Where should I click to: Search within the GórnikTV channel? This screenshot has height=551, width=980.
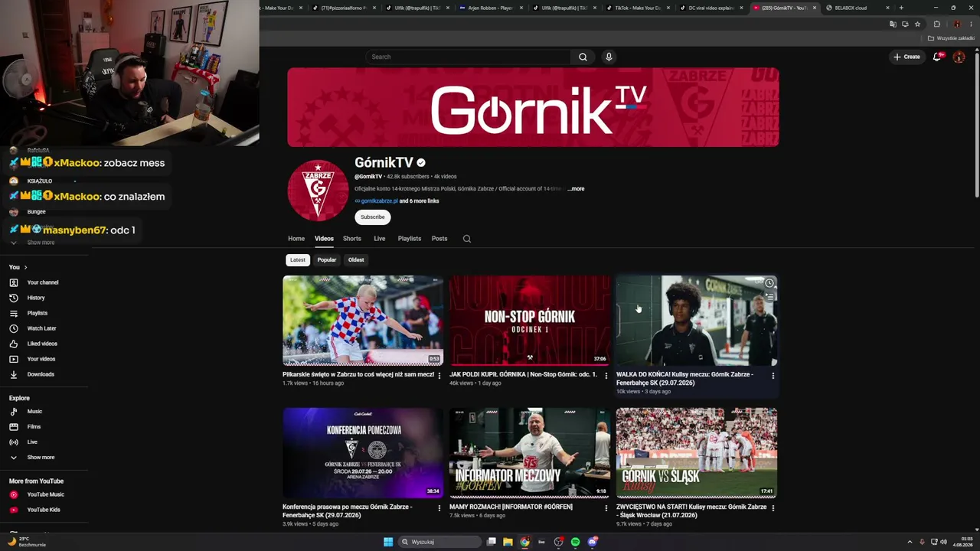point(467,239)
